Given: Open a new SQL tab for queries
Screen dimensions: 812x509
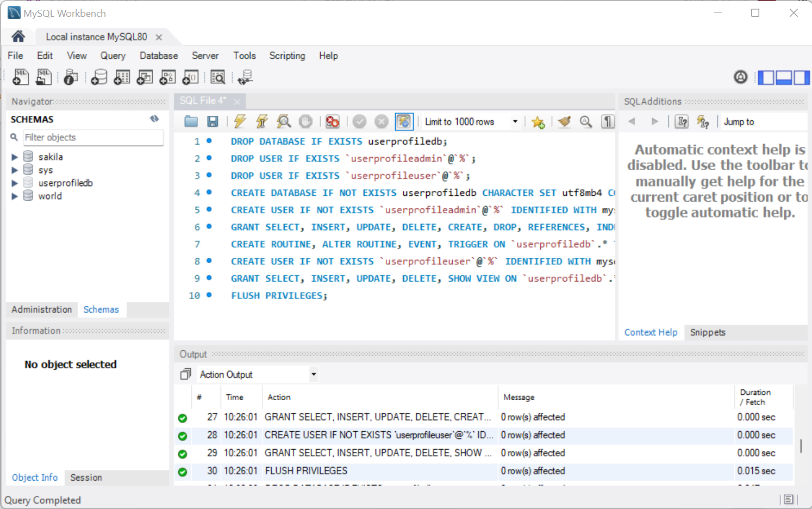Looking at the screenshot, I should pyautogui.click(x=21, y=78).
